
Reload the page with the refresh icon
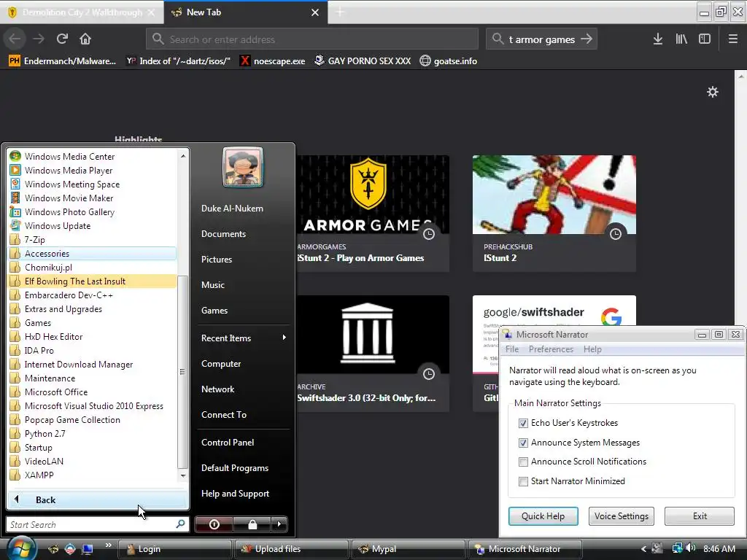(62, 39)
